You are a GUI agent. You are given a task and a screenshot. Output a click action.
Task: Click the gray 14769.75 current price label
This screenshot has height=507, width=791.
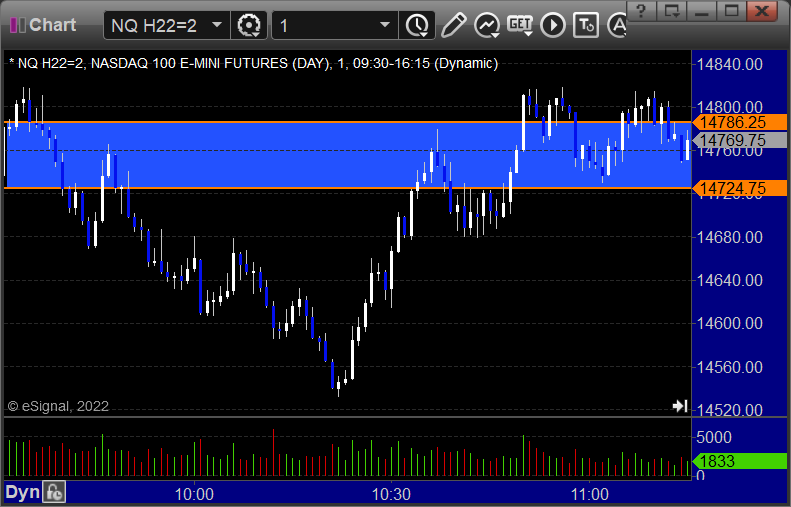click(x=739, y=140)
